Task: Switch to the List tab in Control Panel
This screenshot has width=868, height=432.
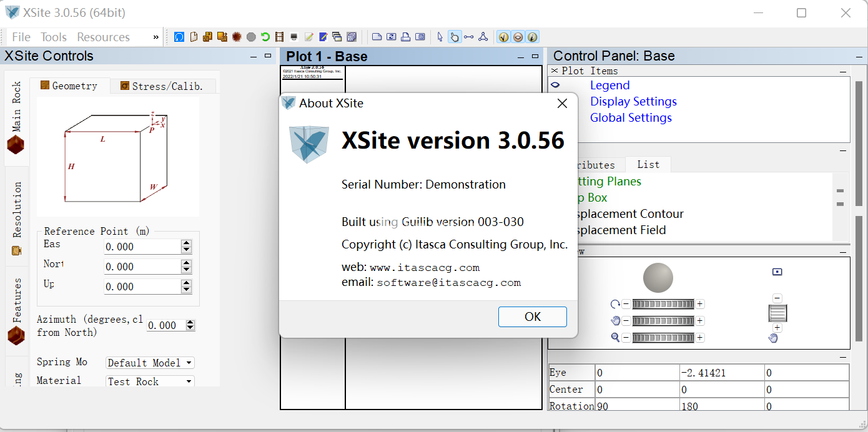Action: click(x=648, y=164)
